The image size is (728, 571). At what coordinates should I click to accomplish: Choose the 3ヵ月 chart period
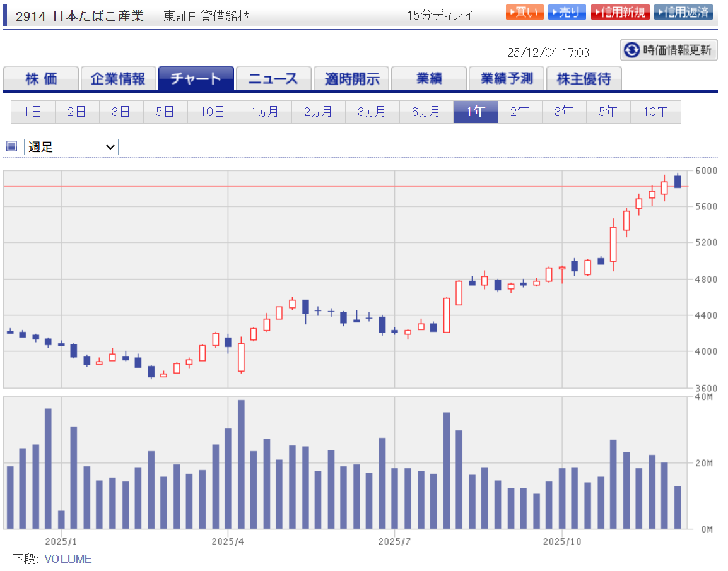[x=372, y=112]
